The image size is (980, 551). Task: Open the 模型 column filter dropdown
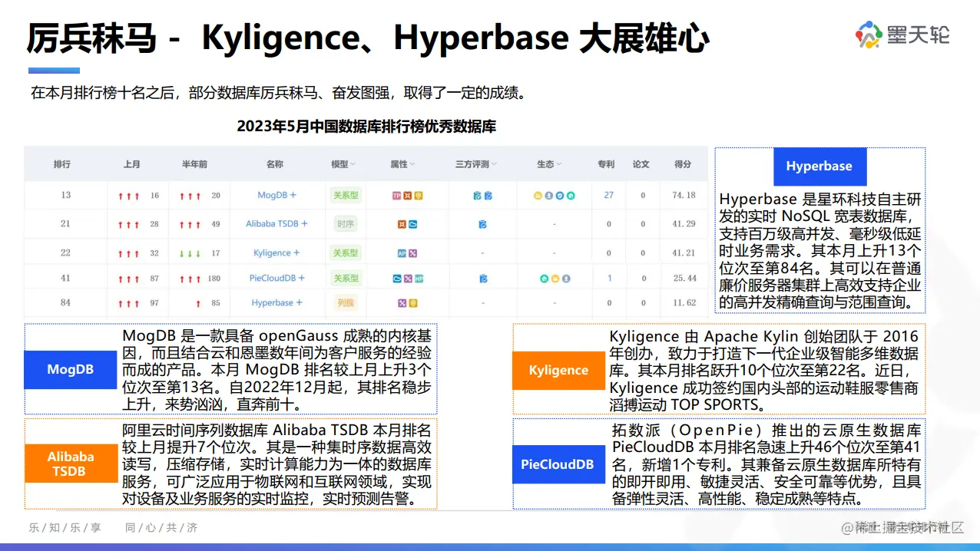(x=353, y=164)
